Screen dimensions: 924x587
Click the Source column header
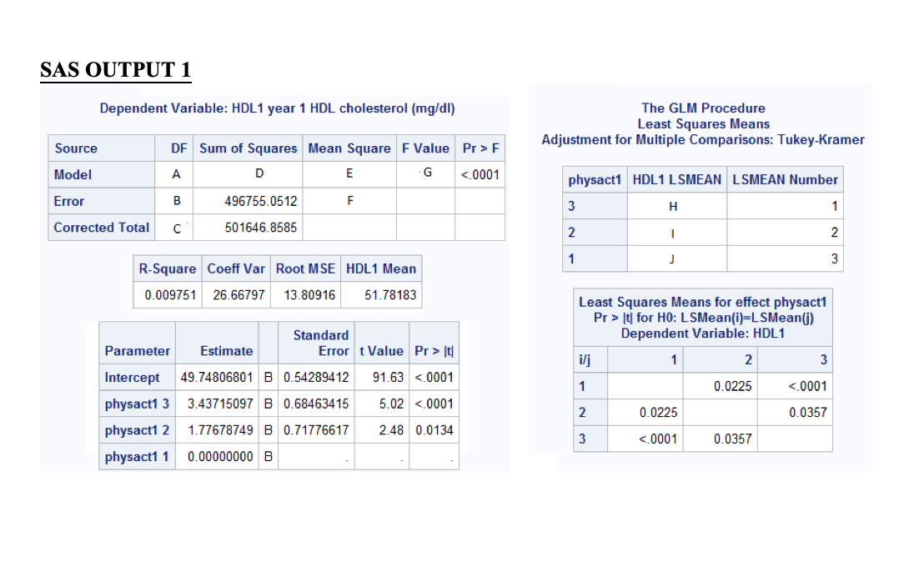point(76,148)
